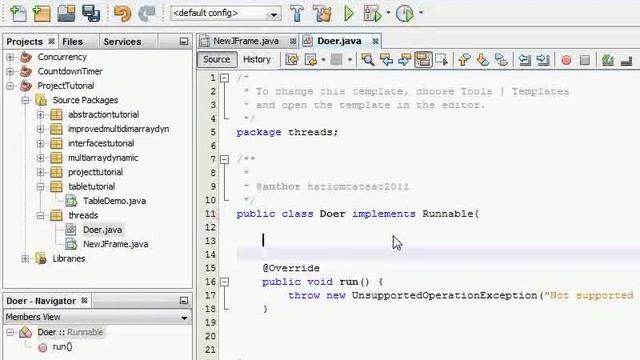Screen dimensions: 640x360
Task: Open Project icon in main toolbar
Action: 66,13
